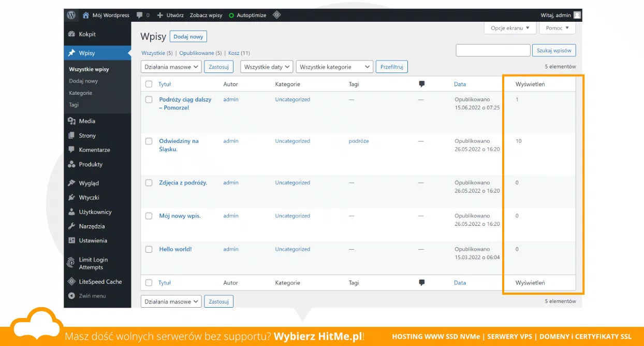Open the LiteSpeed diamond icon in admin bar
644x346 pixels.
[x=277, y=15]
